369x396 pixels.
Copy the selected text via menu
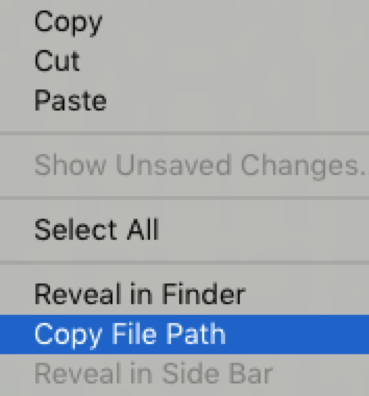pos(184,22)
